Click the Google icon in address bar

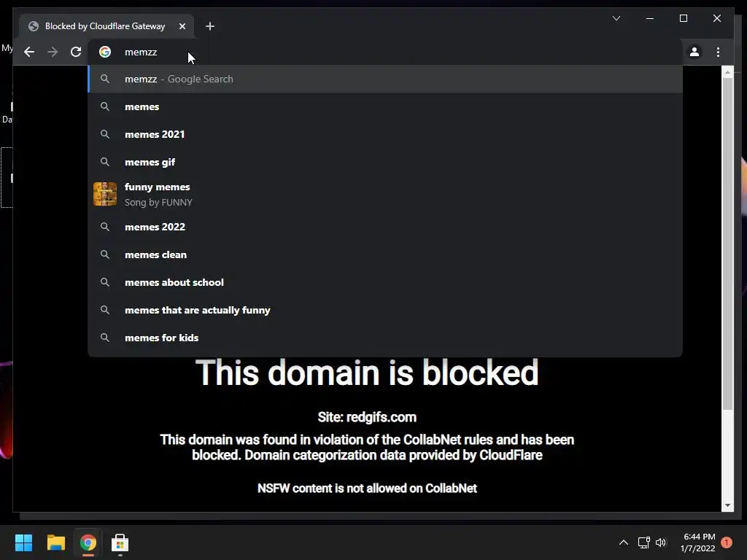pos(105,52)
